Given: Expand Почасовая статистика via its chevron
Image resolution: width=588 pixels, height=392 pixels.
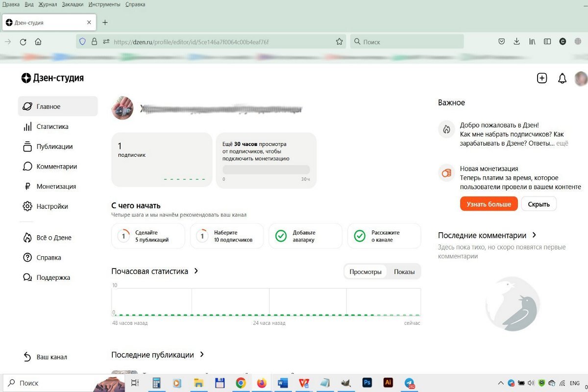Looking at the screenshot, I should (x=196, y=271).
